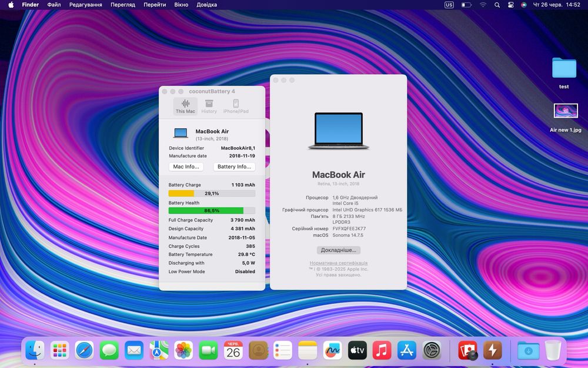This screenshot has width=588, height=368.
Task: Select This Mac tab in coconutBattery
Action: (x=185, y=106)
